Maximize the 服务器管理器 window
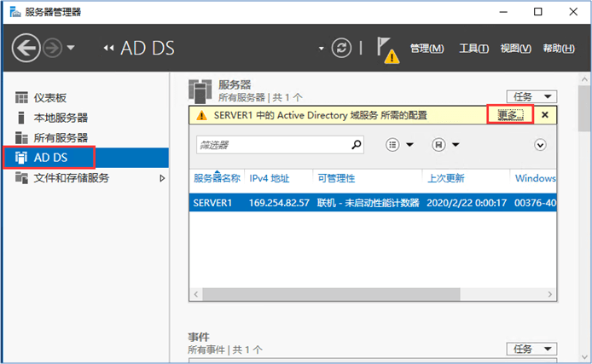Image resolution: width=592 pixels, height=364 pixels. [538, 12]
